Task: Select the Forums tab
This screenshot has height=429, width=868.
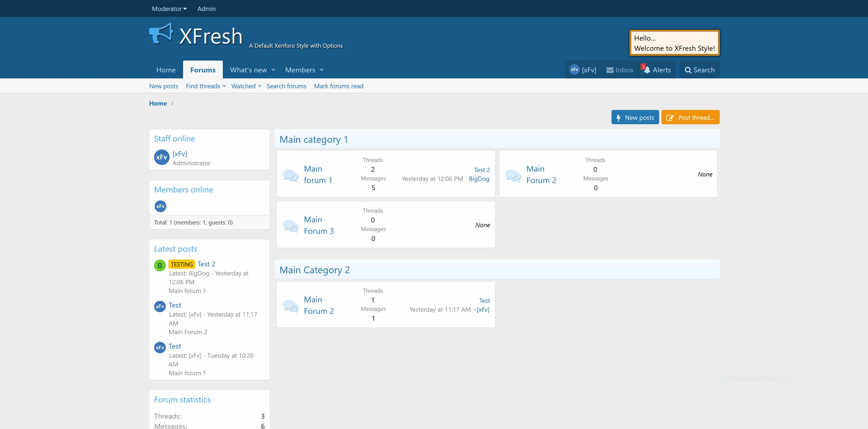Action: pos(203,70)
